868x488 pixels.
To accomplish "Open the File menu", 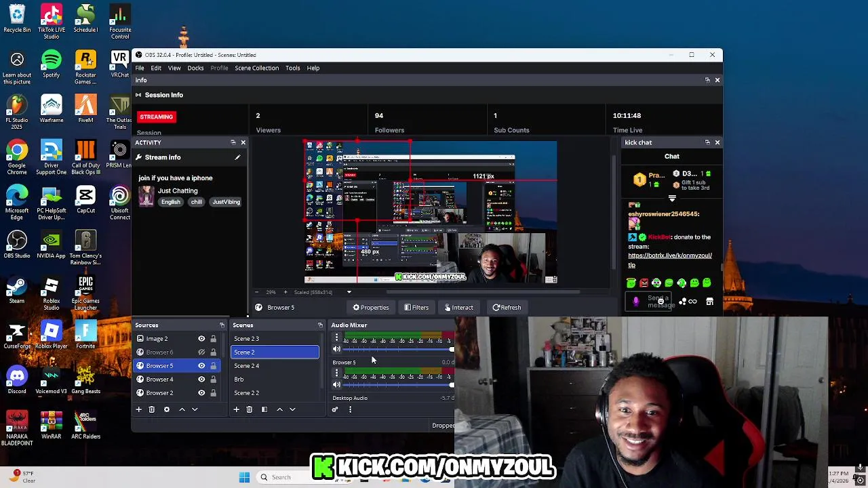I will point(139,68).
